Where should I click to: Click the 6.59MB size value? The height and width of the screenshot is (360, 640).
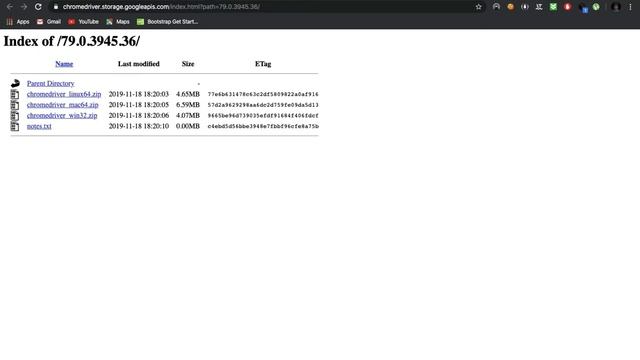pos(188,104)
